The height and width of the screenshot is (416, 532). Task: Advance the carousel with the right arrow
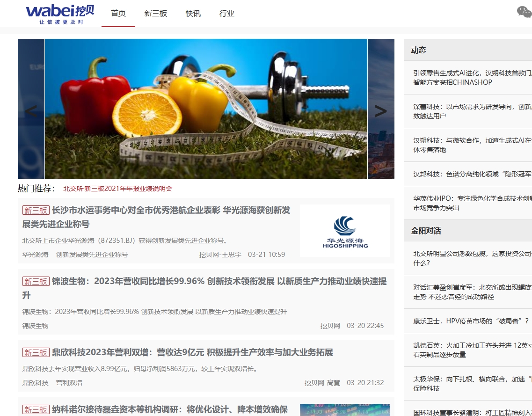pyautogui.click(x=380, y=110)
